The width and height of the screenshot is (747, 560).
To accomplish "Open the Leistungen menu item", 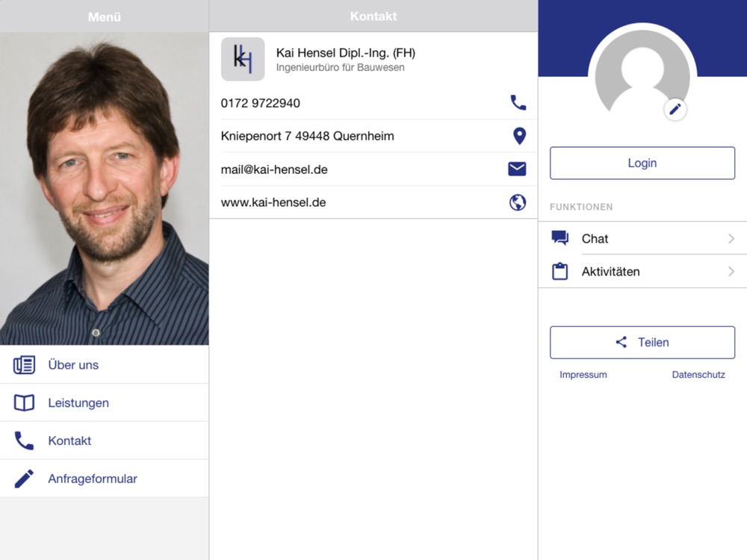I will point(78,403).
